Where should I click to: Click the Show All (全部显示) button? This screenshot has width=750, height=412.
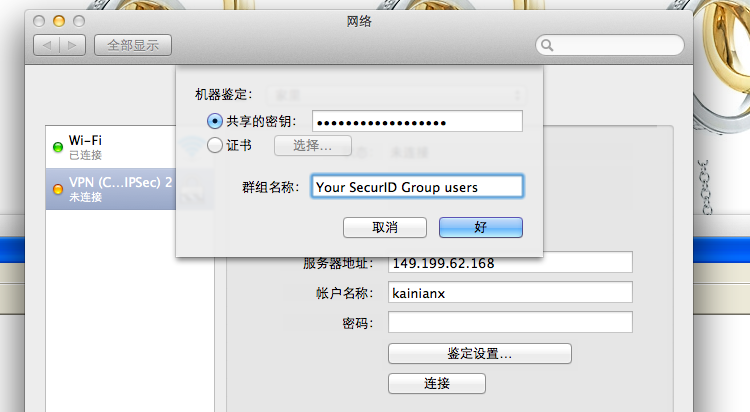pos(133,45)
